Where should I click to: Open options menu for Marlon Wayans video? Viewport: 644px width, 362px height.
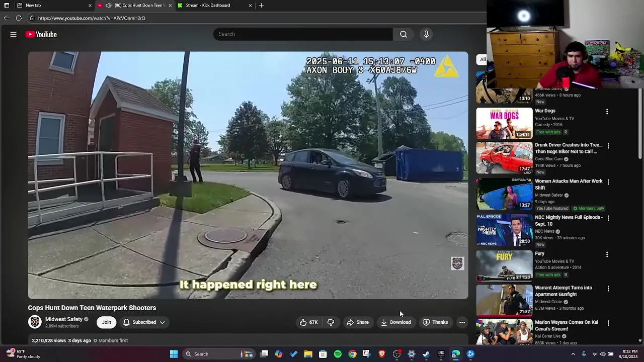point(608,323)
